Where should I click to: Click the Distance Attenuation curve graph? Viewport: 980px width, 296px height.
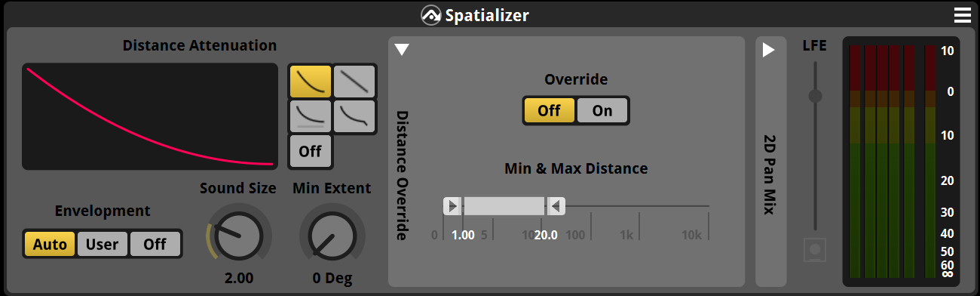click(x=150, y=116)
